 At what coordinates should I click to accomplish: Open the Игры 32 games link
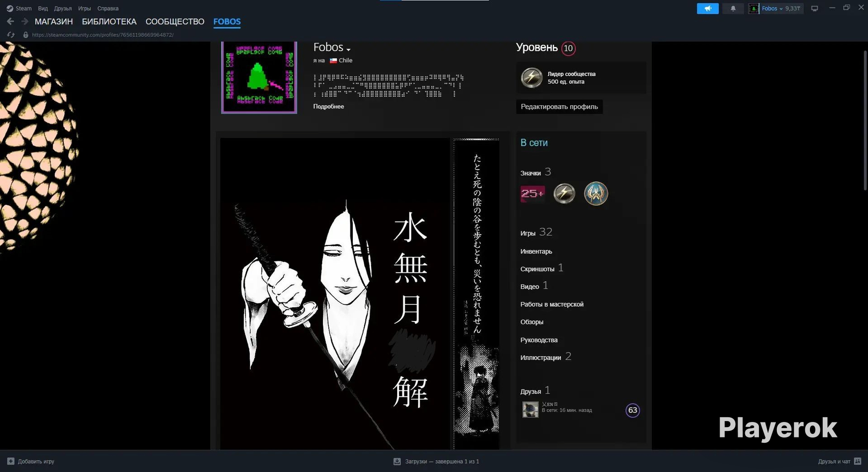[536, 232]
